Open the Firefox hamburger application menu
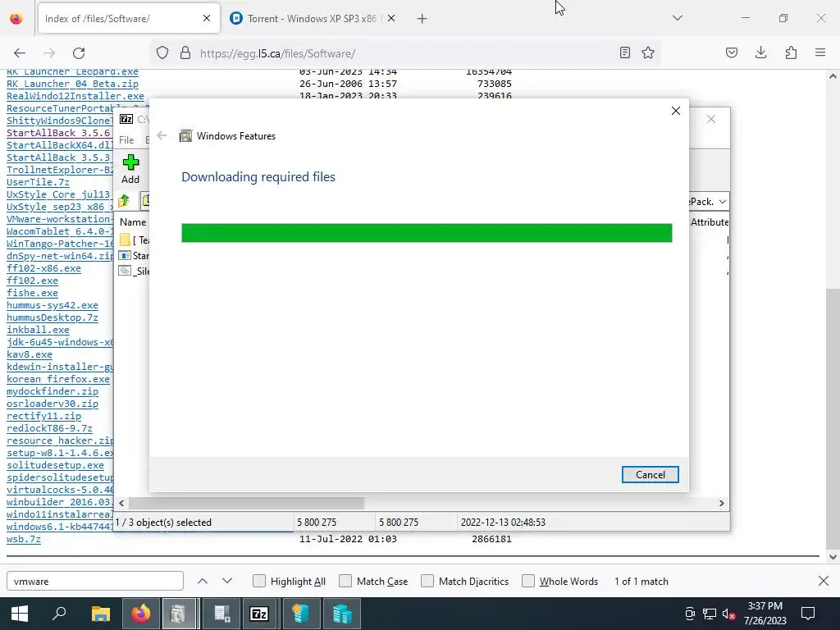The height and width of the screenshot is (630, 840). pos(820,52)
